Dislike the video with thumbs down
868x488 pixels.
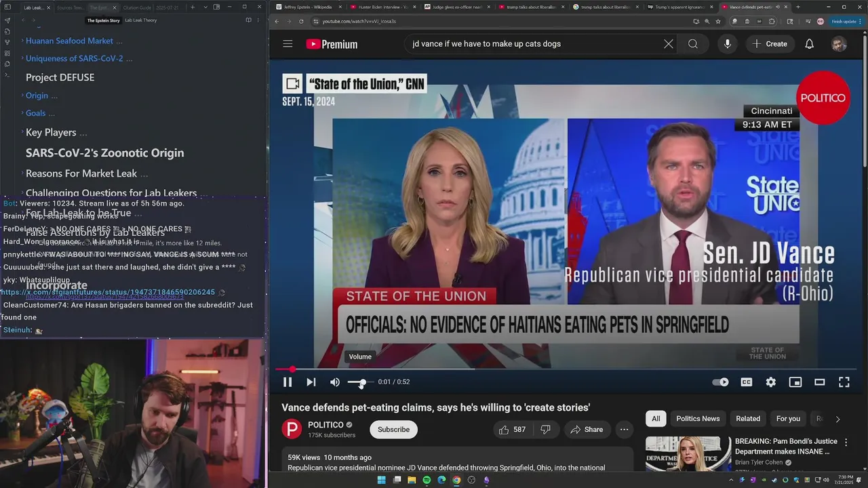pos(545,430)
